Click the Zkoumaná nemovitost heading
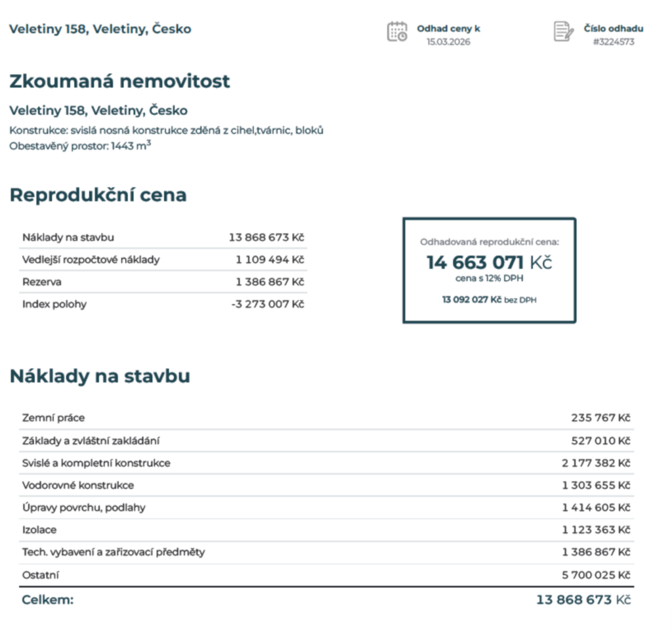Viewport: 672px width, 634px height. (119, 81)
